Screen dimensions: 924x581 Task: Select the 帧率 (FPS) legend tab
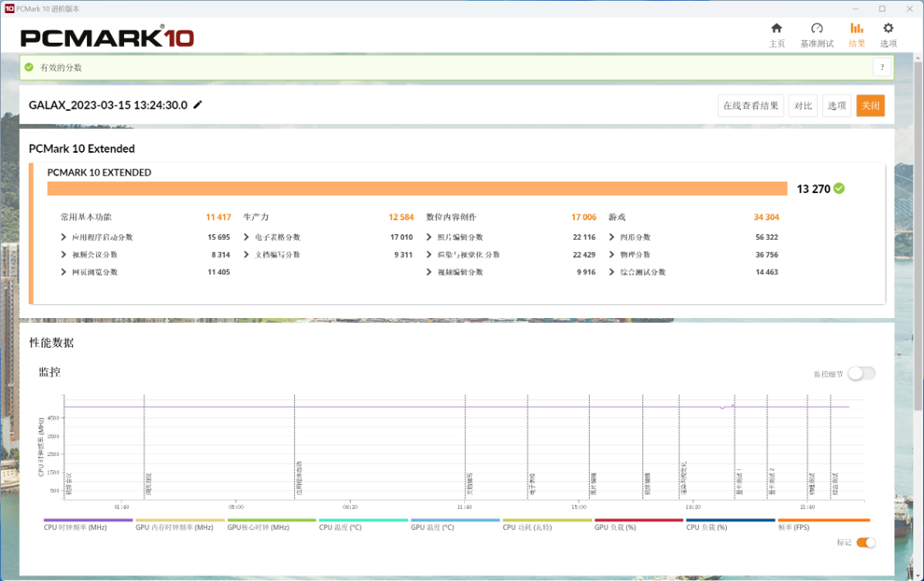(824, 526)
